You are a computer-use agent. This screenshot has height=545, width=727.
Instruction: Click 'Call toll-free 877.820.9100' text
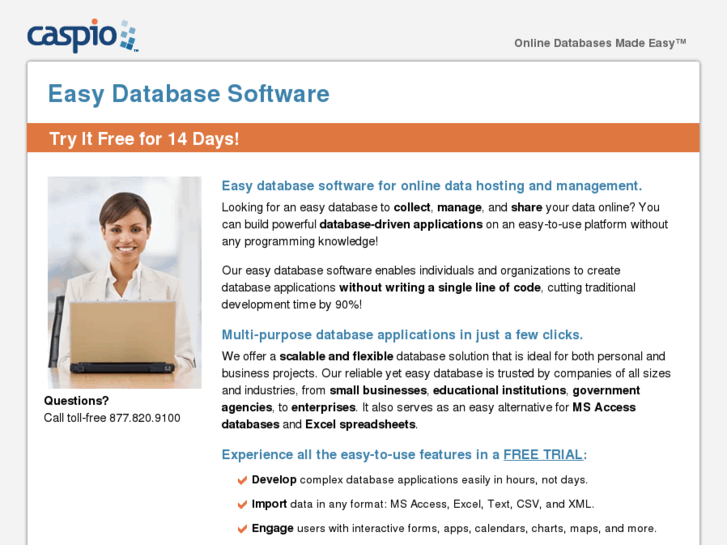112,418
